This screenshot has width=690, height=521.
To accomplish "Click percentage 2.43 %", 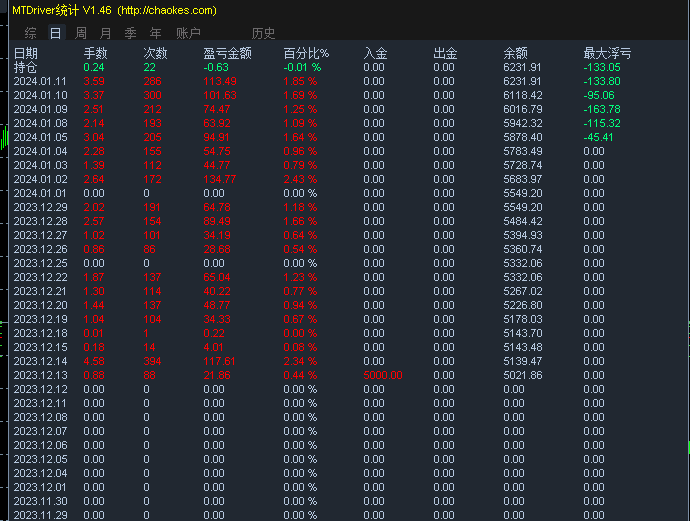I will tap(300, 180).
